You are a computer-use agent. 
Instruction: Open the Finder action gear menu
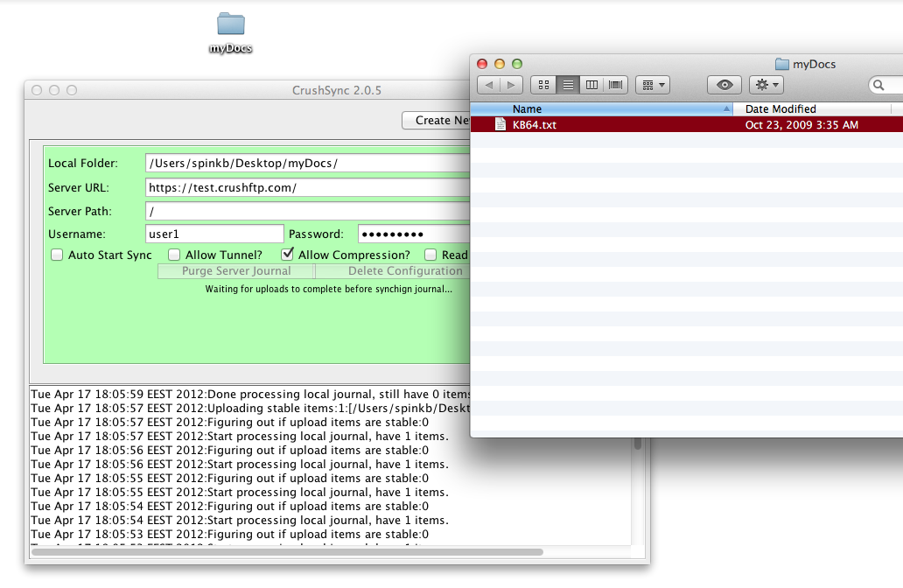[766, 85]
